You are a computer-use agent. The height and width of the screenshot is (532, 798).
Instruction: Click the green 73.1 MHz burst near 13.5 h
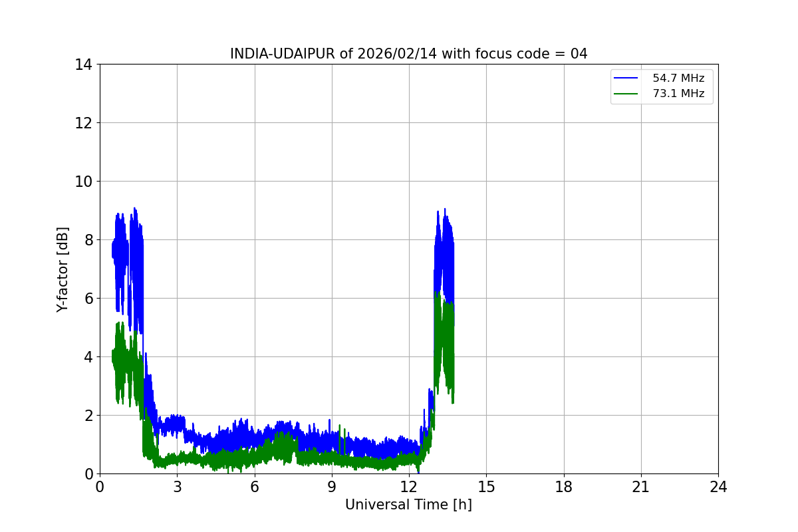tap(444, 346)
